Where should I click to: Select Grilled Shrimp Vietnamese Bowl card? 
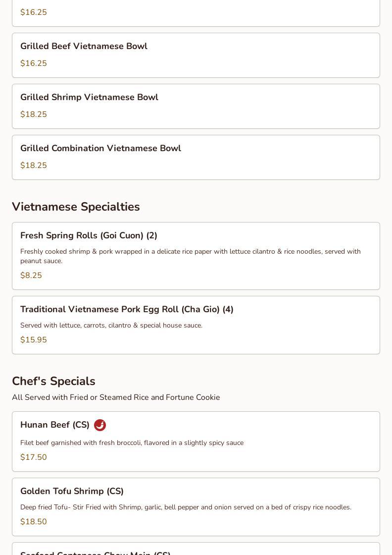196,106
